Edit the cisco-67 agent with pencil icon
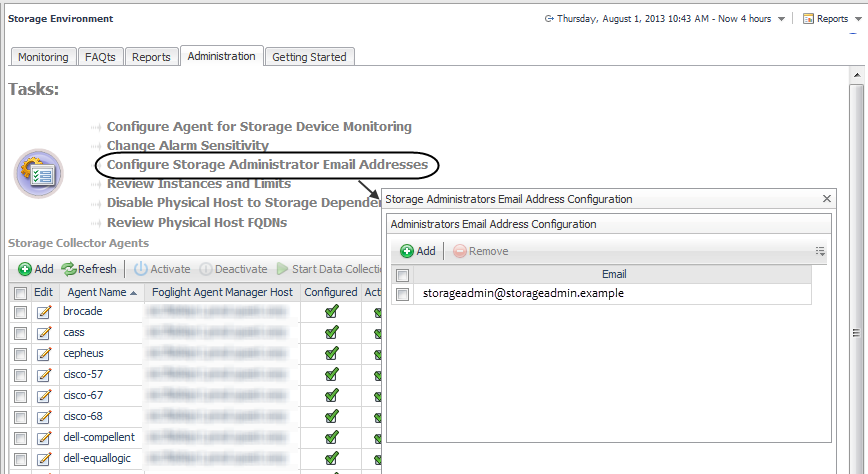The height and width of the screenshot is (474, 868). click(44, 396)
